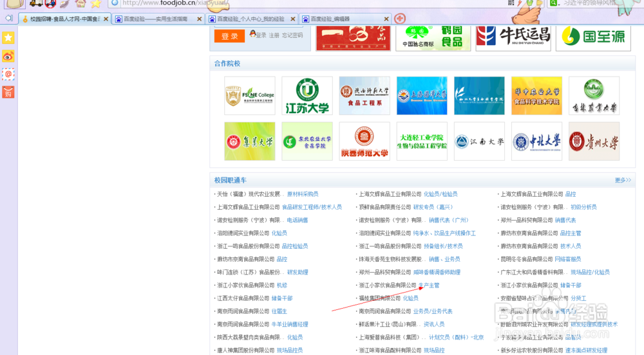Open the 原材料采购员 job link
Viewport: 644px width, 355px height.
303,194
